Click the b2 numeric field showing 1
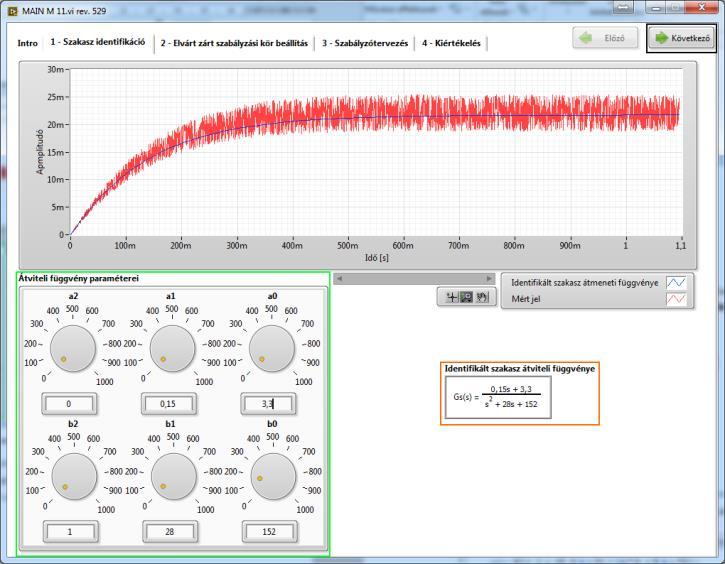The image size is (725, 564). 71,532
